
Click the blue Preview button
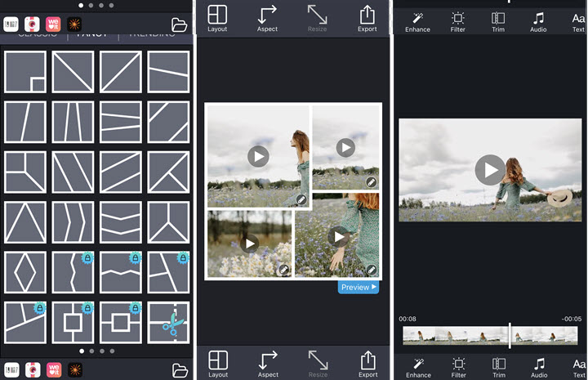click(358, 288)
